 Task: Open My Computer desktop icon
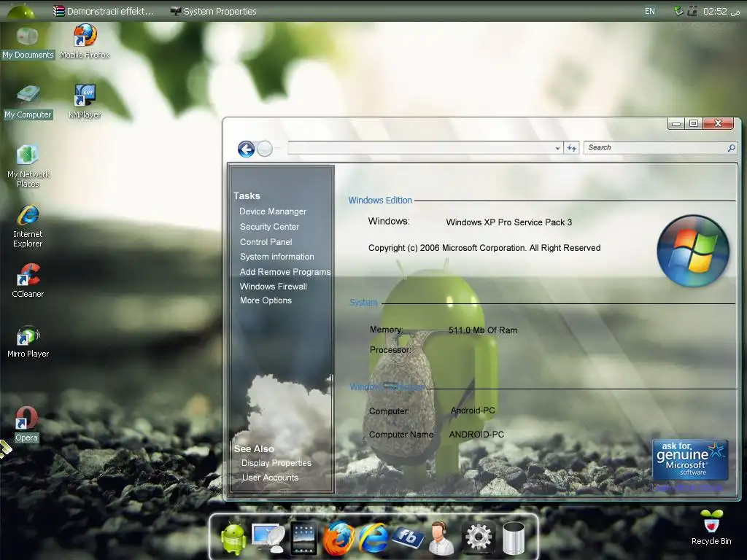click(28, 102)
